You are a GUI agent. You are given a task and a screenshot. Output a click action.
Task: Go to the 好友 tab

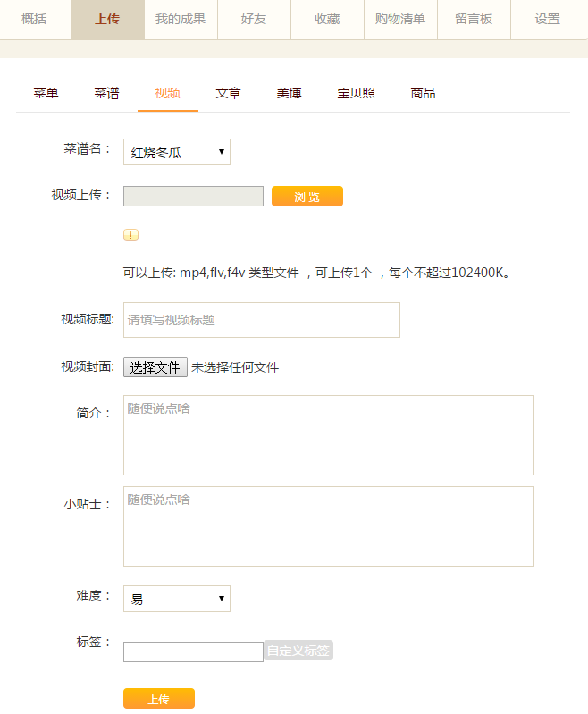[x=254, y=20]
